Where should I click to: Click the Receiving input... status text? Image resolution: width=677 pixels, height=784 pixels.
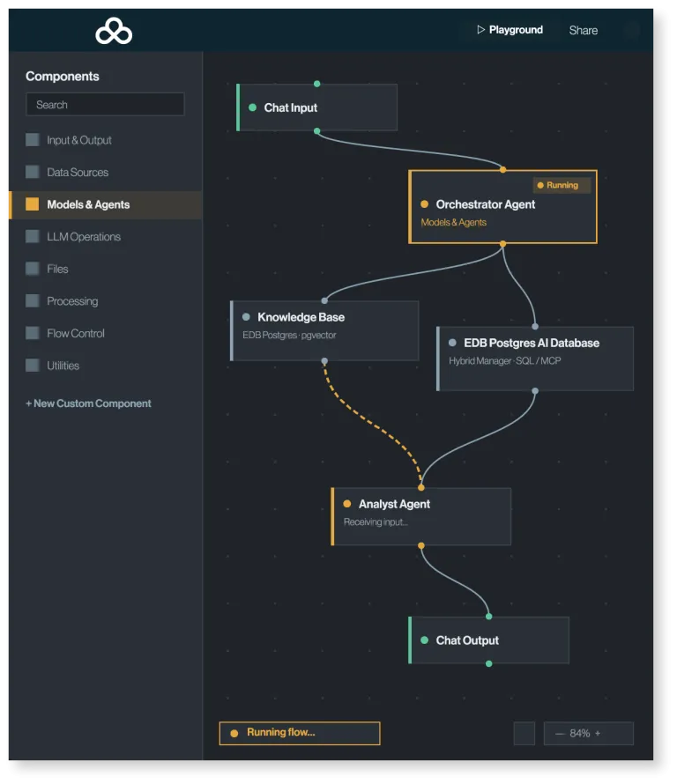click(376, 522)
